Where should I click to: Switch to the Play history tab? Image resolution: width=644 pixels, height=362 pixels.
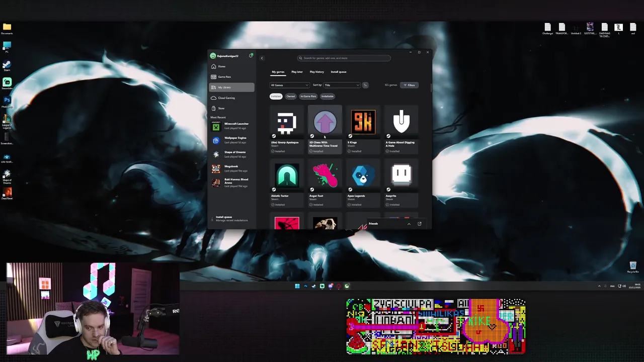pos(317,72)
